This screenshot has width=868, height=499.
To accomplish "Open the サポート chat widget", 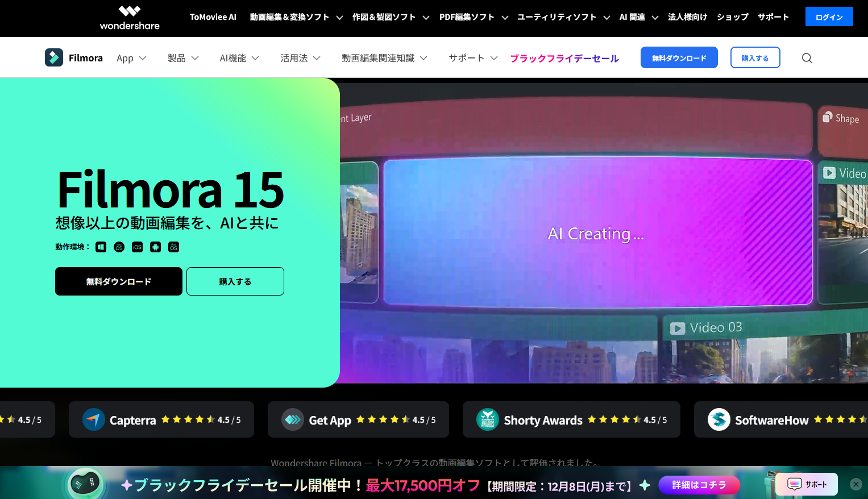I will (x=807, y=484).
